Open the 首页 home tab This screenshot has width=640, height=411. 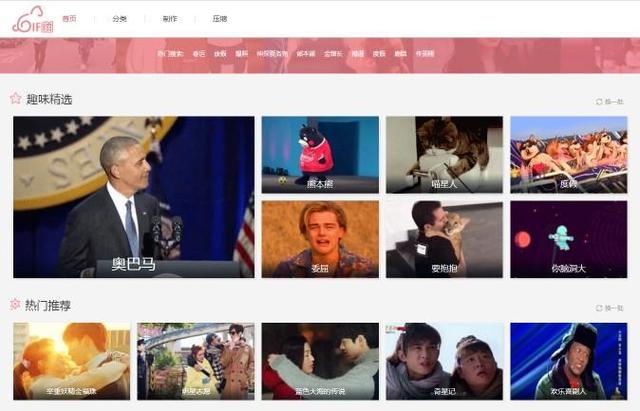click(69, 18)
